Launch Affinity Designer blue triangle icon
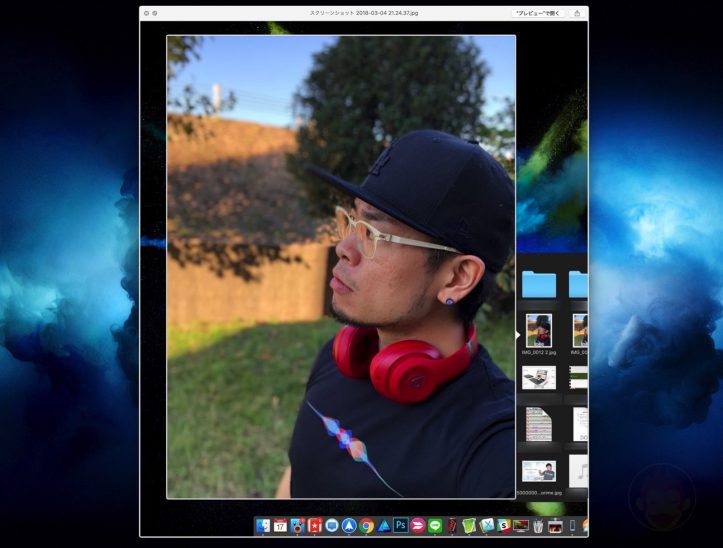 384,525
